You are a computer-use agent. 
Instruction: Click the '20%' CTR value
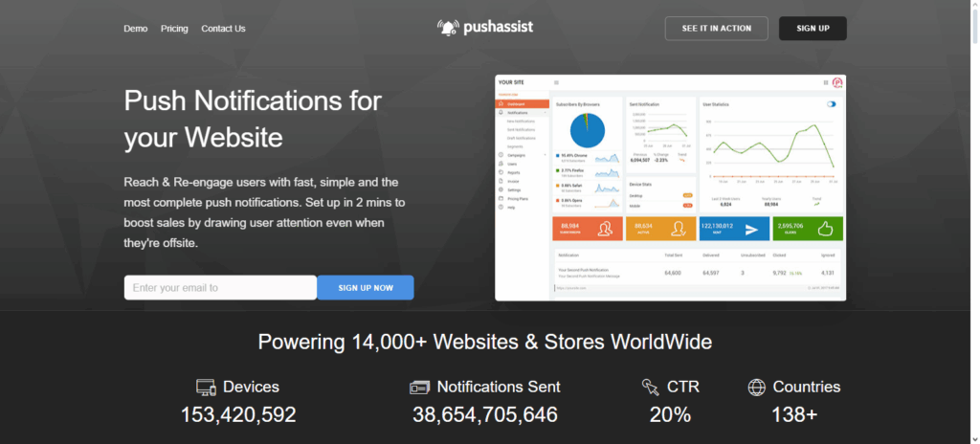pos(670,414)
